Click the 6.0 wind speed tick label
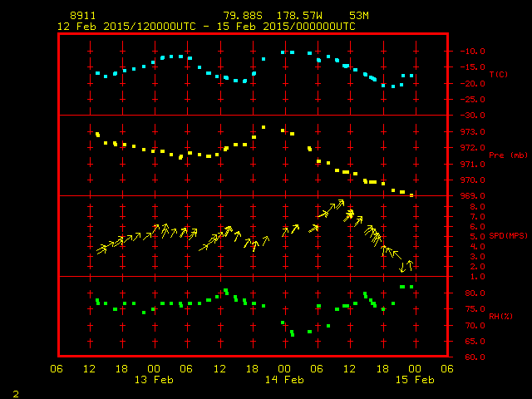Viewport: 532px width, 399px height. (x=477, y=227)
